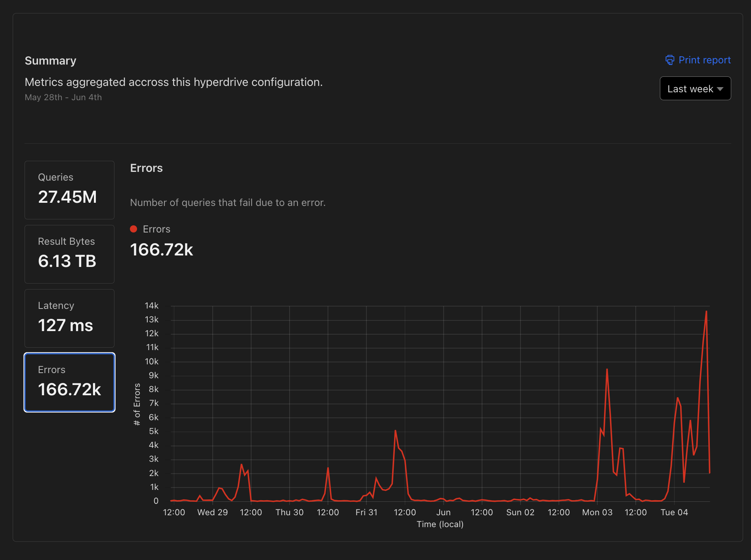Click the '10k' y-axis label
Image resolution: width=751 pixels, height=560 pixels.
tap(152, 361)
